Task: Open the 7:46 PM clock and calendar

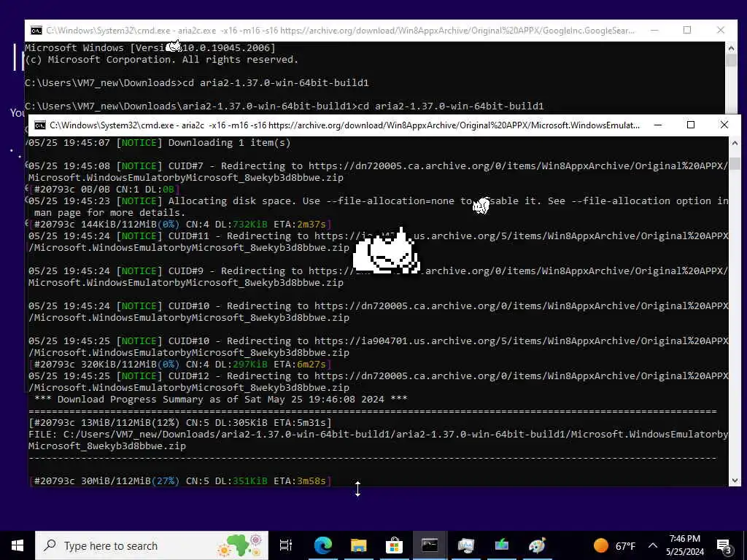Action: [x=684, y=545]
